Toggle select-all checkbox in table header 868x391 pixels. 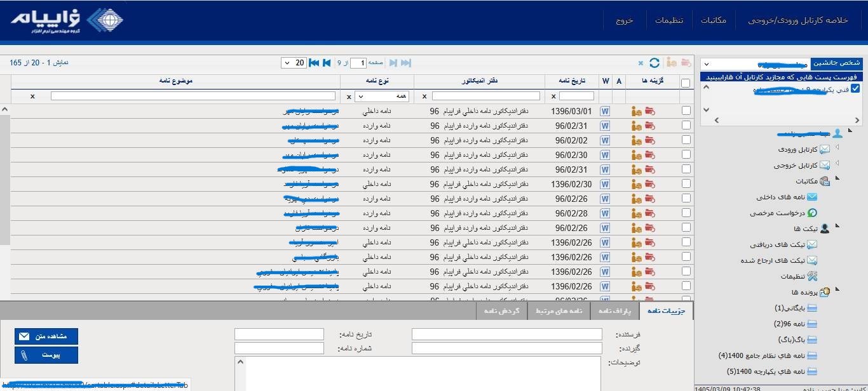pos(686,83)
